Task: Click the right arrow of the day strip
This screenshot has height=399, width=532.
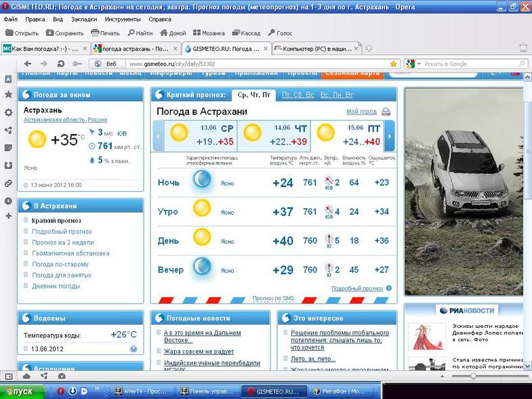Action: (x=390, y=136)
